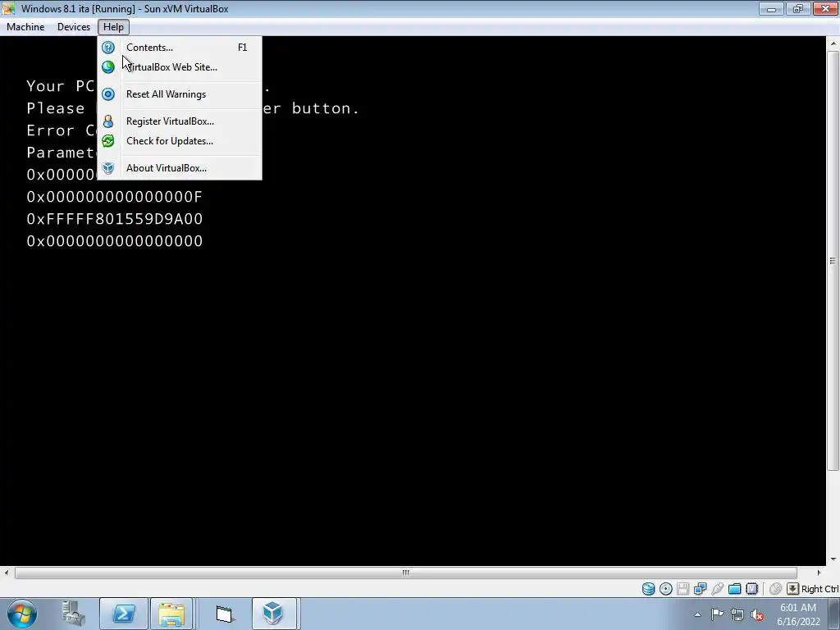Click the muted volume tray icon
The image size is (840, 630).
pos(757,615)
